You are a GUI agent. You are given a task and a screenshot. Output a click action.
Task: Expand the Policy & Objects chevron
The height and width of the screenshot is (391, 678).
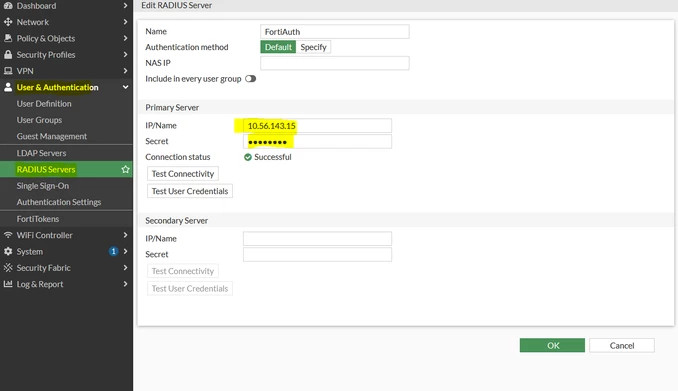coord(125,38)
